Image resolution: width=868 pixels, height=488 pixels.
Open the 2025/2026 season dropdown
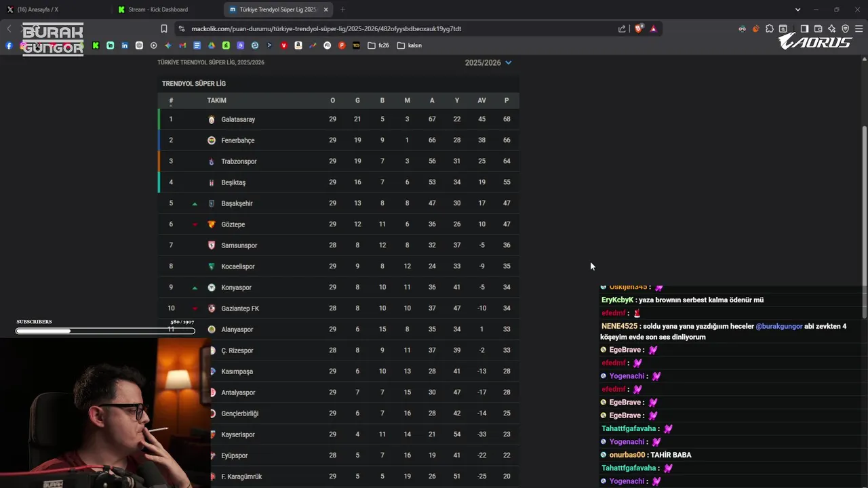pyautogui.click(x=488, y=62)
